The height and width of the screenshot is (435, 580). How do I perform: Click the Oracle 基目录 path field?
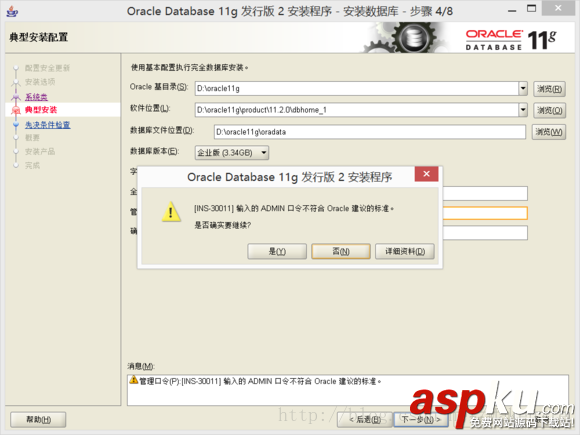coord(357,88)
